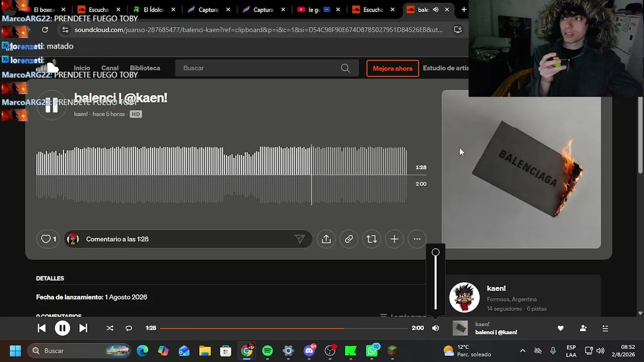Viewport: 644px width, 362px height.
Task: Repost the track using the repost icon
Action: click(x=371, y=239)
